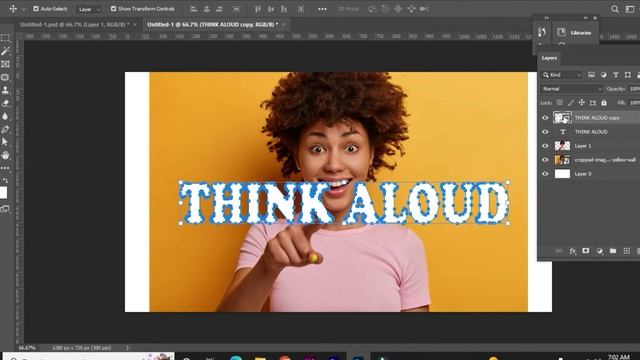This screenshot has height=360, width=640.
Task: Hide the THINK ALOUD text layer
Action: tap(545, 132)
